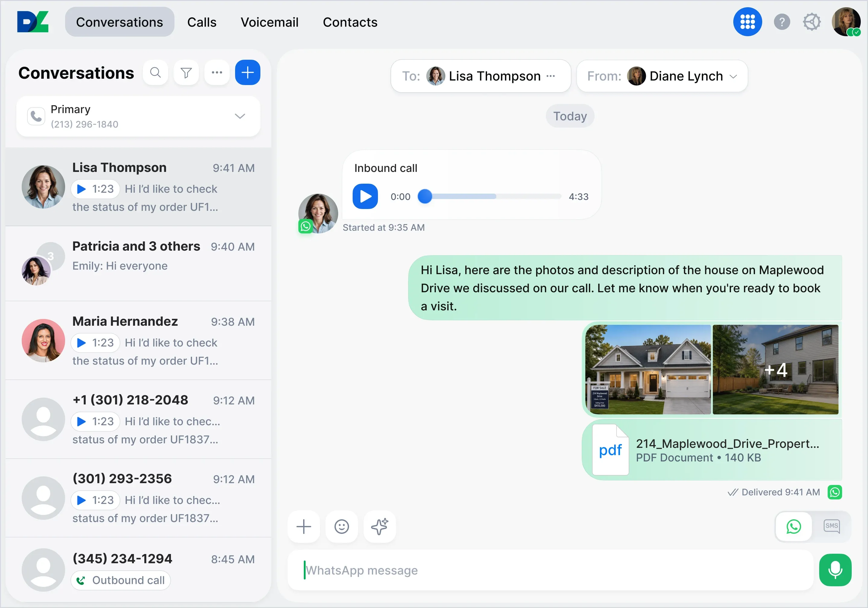Record a voice message with microphone button

coord(835,570)
